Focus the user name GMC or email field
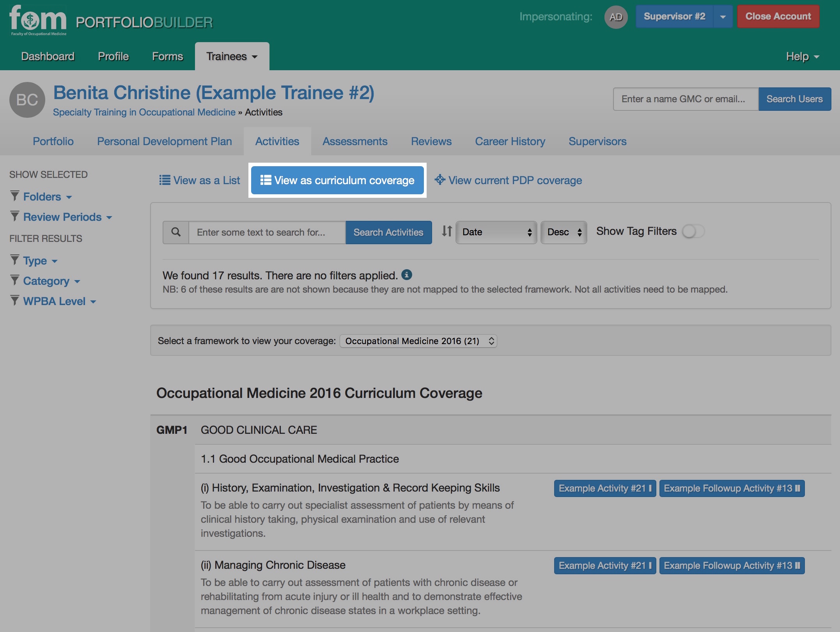 (x=686, y=99)
